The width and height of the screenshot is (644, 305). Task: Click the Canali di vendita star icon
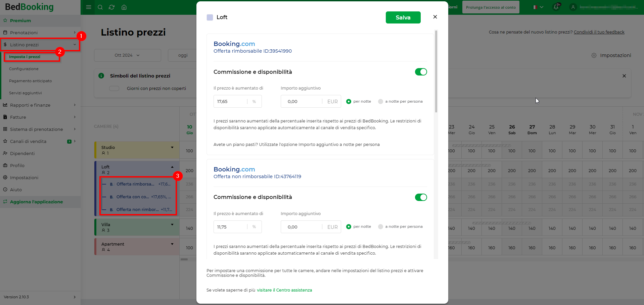[5, 141]
